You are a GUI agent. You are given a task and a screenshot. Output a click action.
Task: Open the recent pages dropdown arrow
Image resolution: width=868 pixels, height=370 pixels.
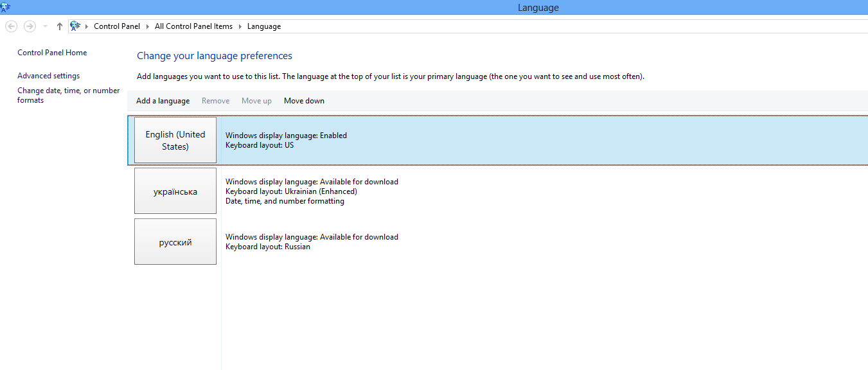pos(44,26)
